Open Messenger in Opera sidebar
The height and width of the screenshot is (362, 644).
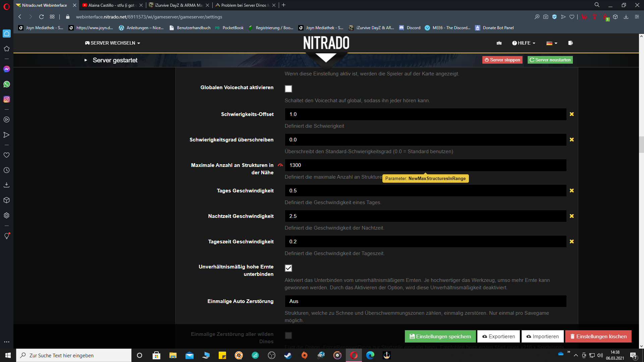point(7,69)
